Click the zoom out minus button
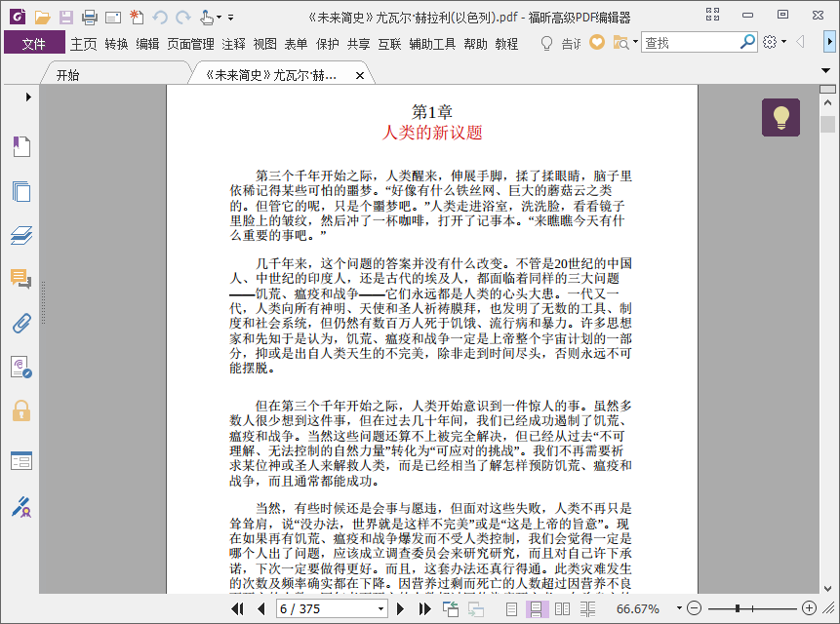This screenshot has height=624, width=840. click(x=695, y=608)
